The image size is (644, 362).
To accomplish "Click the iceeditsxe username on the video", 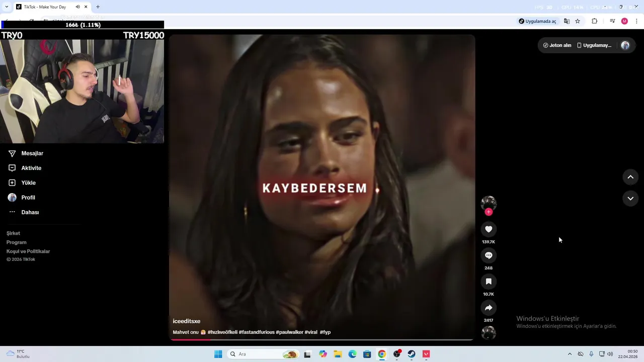I will point(187,321).
